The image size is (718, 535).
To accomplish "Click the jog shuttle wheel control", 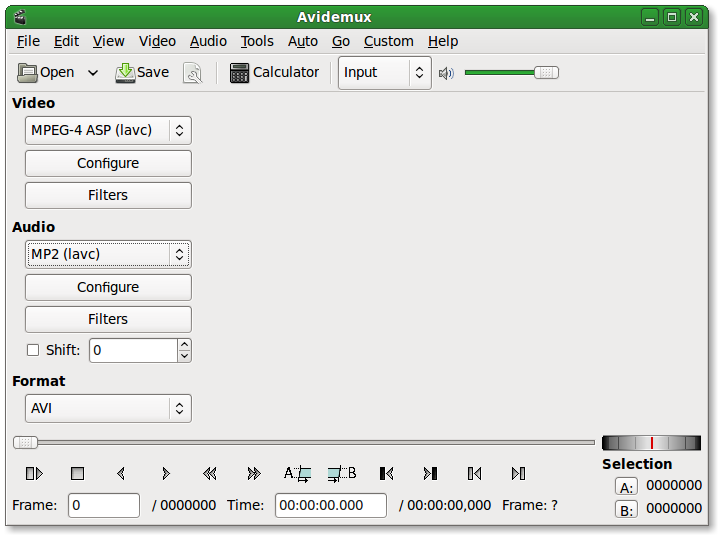I will click(651, 443).
